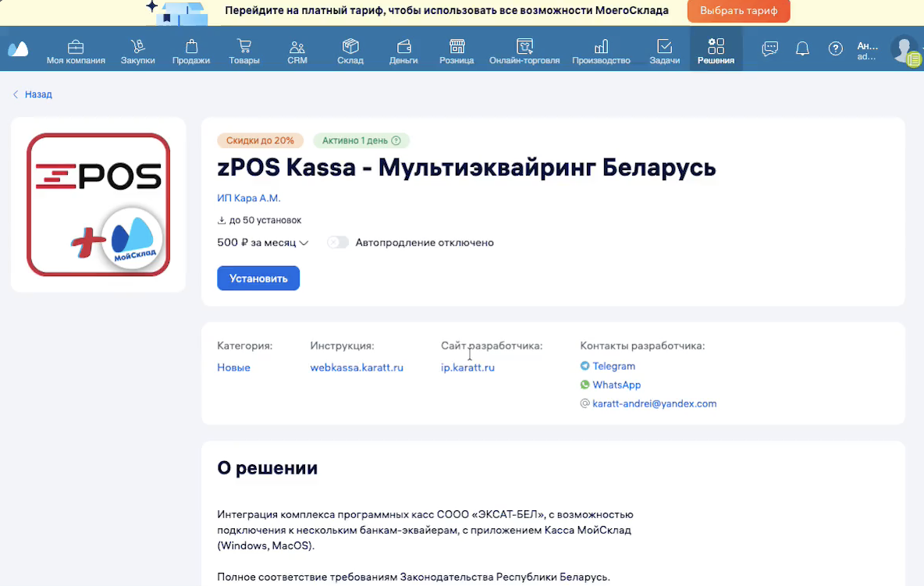Open the chat messages icon

point(769,48)
